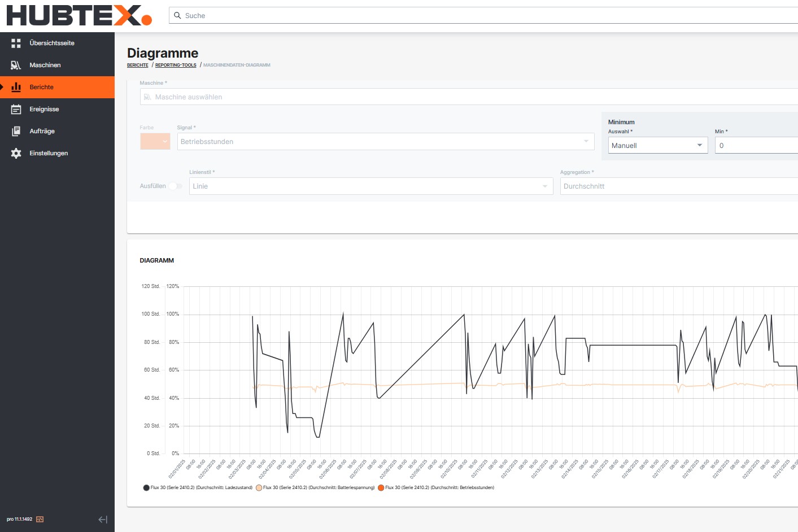Click the code icon beside version number

[x=40, y=520]
